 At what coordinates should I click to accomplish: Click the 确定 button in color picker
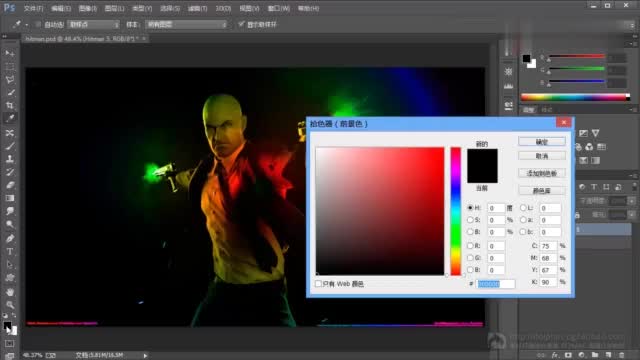click(x=542, y=142)
